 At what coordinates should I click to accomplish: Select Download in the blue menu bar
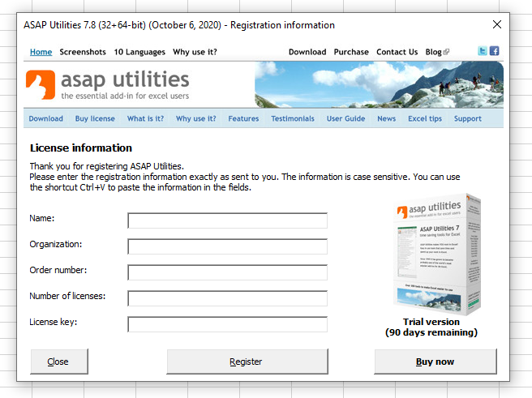45,118
